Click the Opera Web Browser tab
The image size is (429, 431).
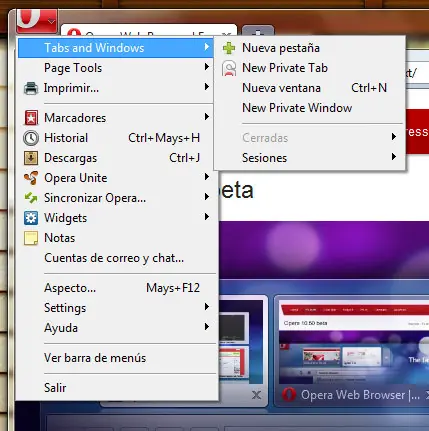[x=149, y=31]
